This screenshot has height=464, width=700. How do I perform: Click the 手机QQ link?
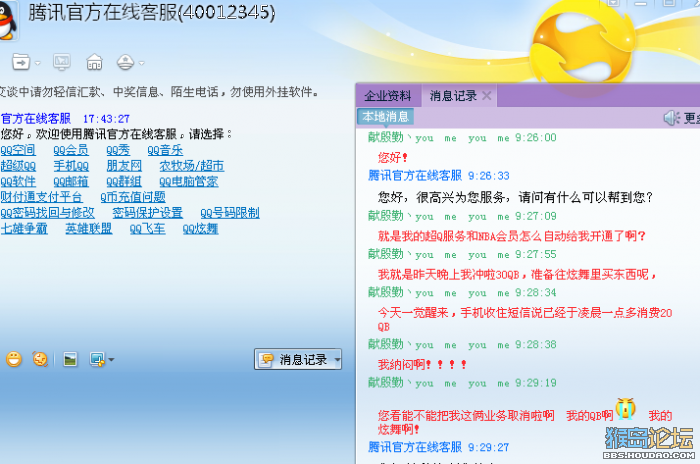point(71,166)
